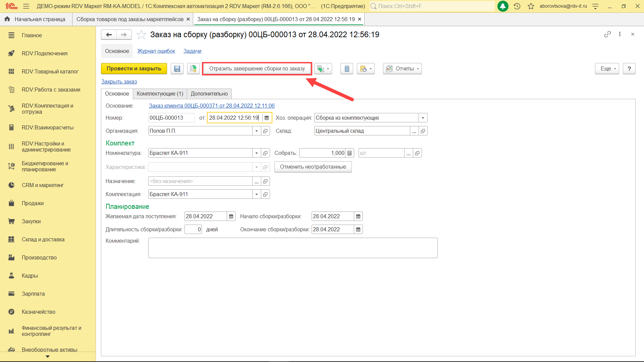Switch to Комплектующие (1) tab
The height and width of the screenshot is (362, 644).
point(160,94)
